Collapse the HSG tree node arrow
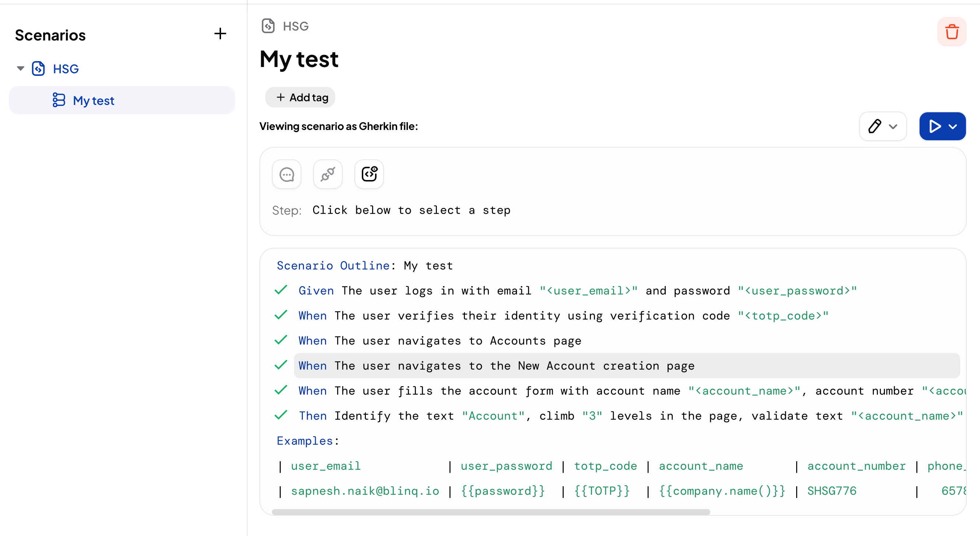This screenshot has width=980, height=536. [x=21, y=68]
